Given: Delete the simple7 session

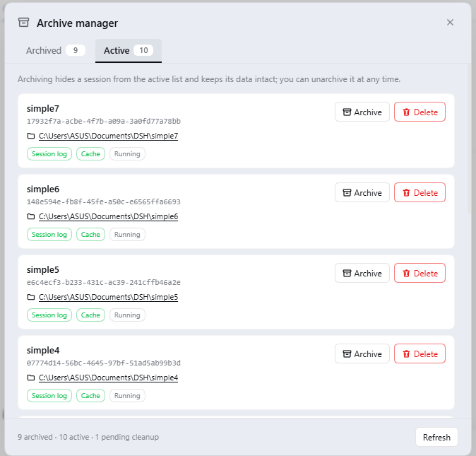Looking at the screenshot, I should click(x=420, y=112).
